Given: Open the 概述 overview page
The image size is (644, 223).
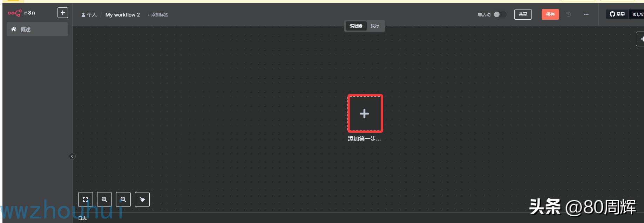Looking at the screenshot, I should click(37, 29).
